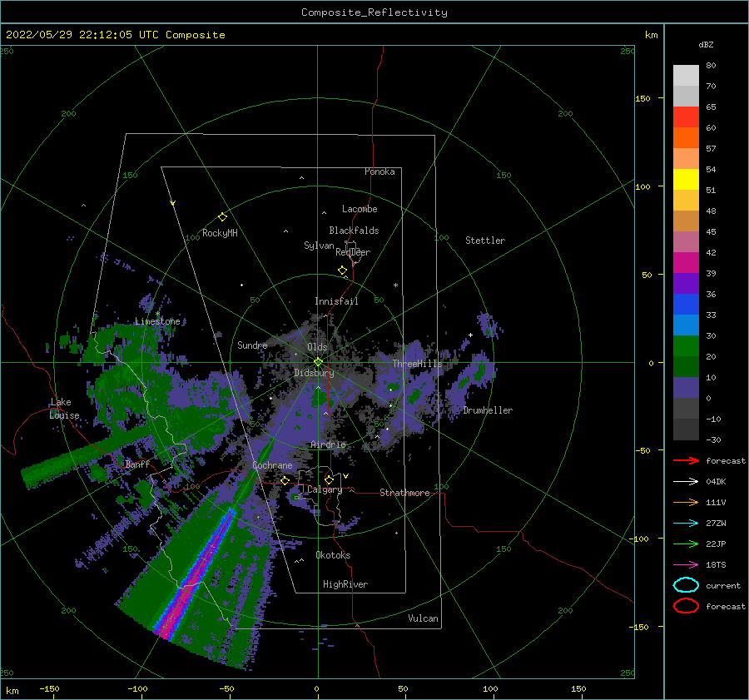Click the red forecast arrow legend icon
Screen dimensions: 749x700
(686, 460)
